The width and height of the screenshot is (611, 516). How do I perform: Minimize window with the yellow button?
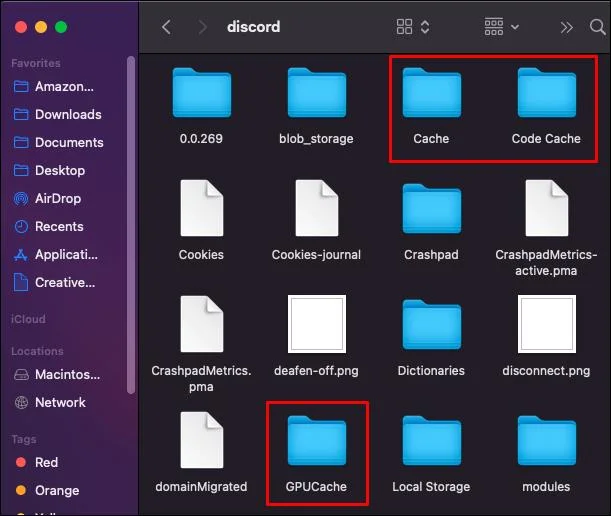[x=41, y=27]
